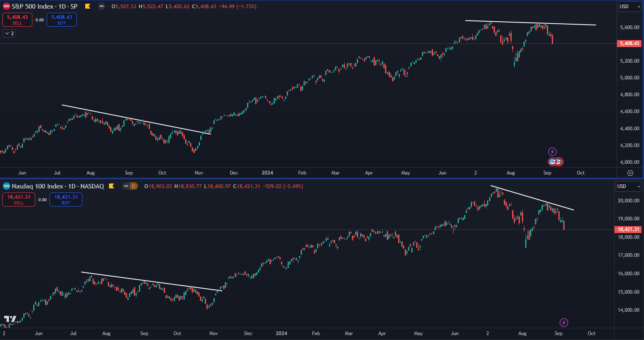The height and width of the screenshot is (340, 644).
Task: Select the descending trendline on 2023 S&P highs
Action: [x=136, y=120]
